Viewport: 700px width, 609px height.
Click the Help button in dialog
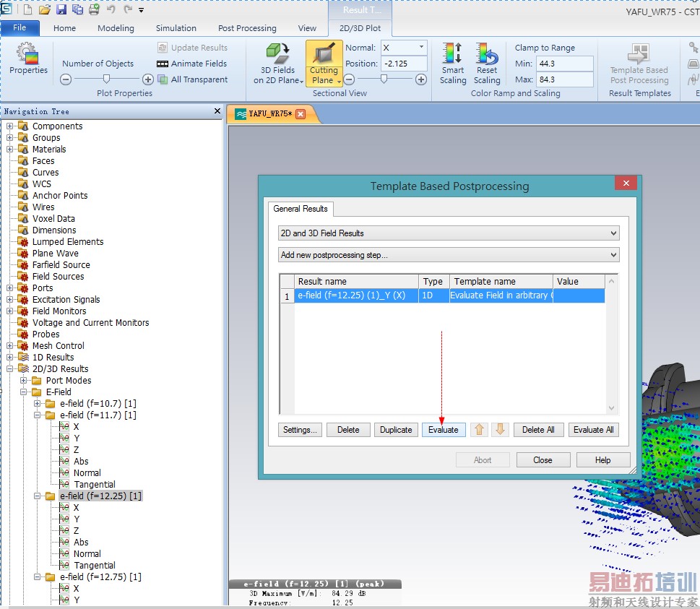[x=603, y=460]
